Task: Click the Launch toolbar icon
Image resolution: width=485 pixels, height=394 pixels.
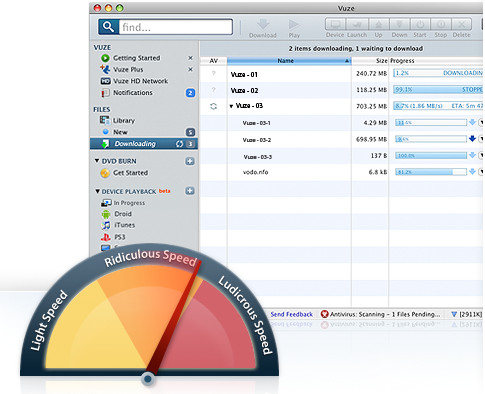Action: pos(357,24)
